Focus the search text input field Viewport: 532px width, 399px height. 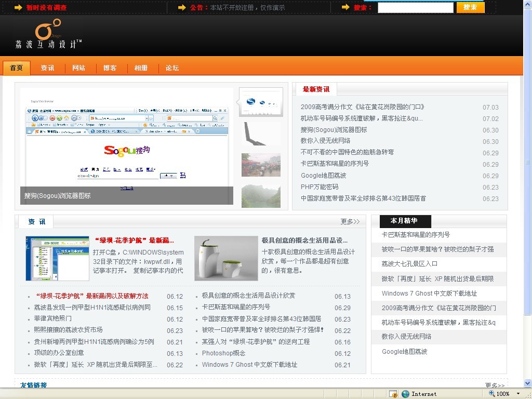415,7
